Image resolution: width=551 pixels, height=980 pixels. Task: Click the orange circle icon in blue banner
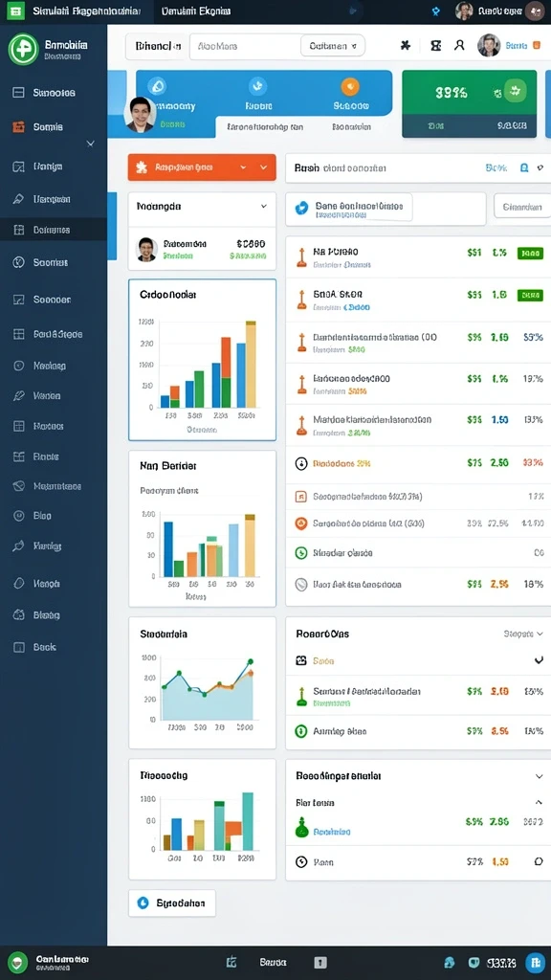coord(350,86)
